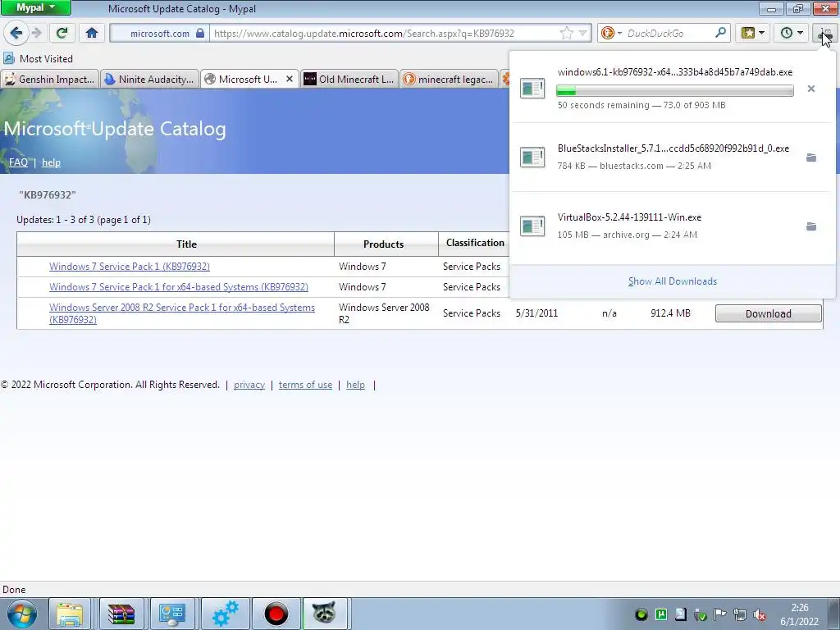Screen dimensions: 840x630
Task: Toggle the downloads toolbar button
Action: point(824,34)
